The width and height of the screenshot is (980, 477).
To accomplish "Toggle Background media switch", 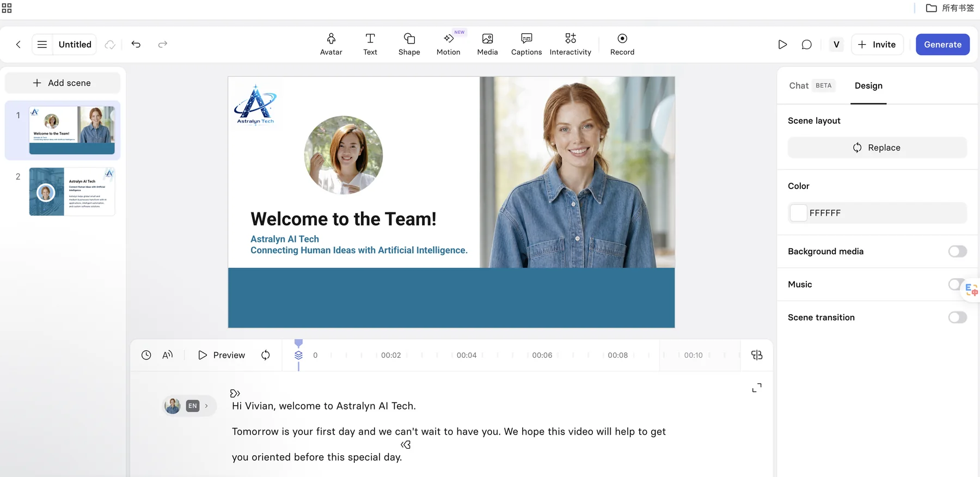I will tap(958, 251).
